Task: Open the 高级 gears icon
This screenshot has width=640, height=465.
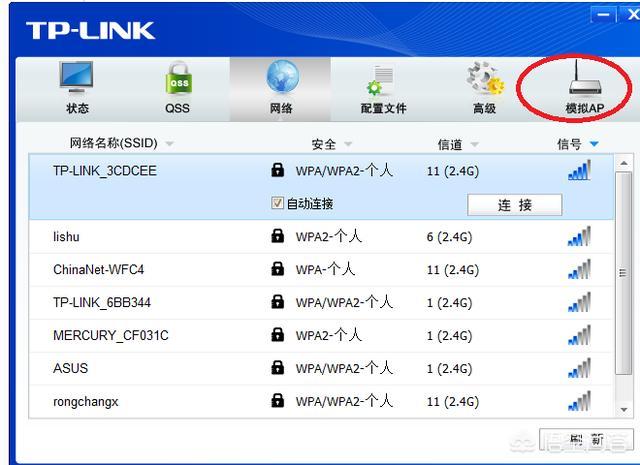Action: (484, 80)
